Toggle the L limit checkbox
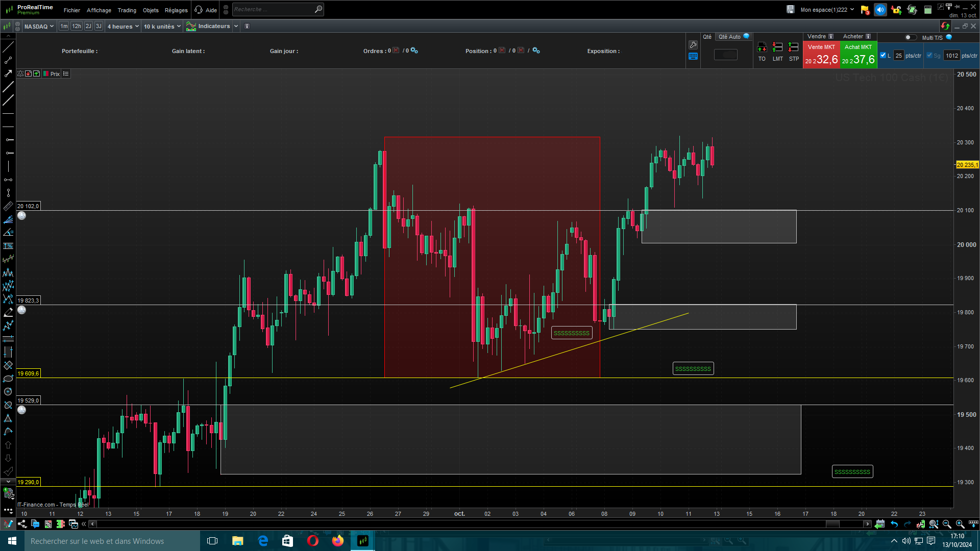This screenshot has width=980, height=551. 884,55
